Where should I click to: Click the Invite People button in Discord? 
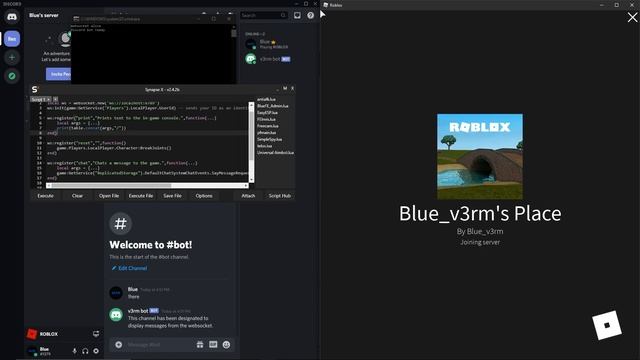59,74
